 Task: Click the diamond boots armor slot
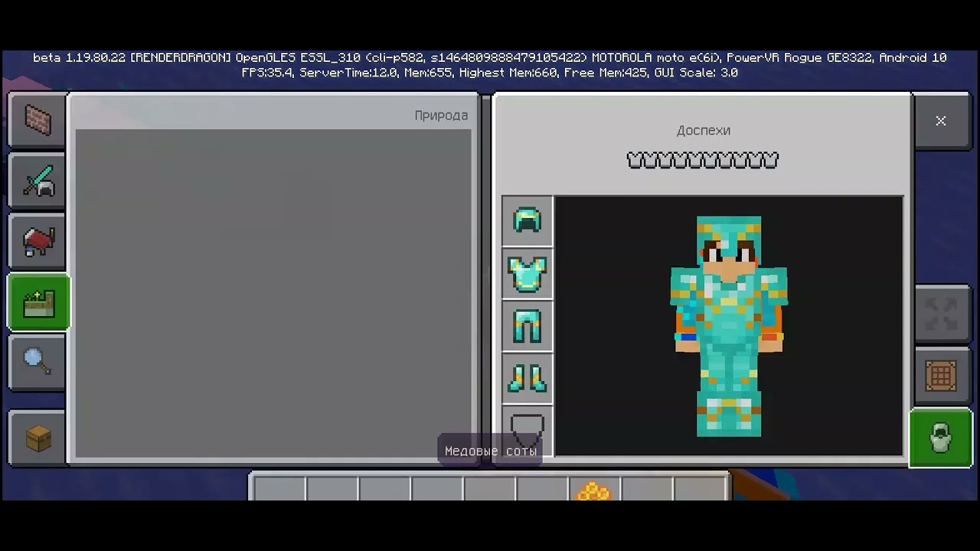(x=527, y=378)
